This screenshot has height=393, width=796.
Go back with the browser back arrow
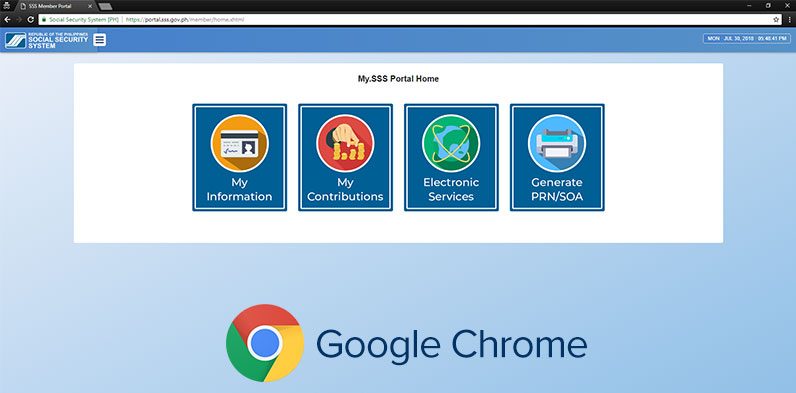click(x=7, y=19)
